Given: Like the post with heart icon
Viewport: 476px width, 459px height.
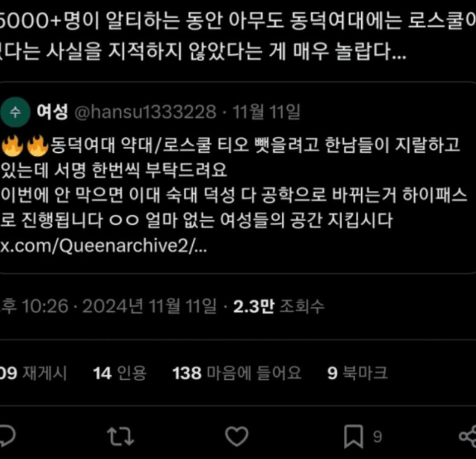Looking at the screenshot, I should tap(237, 436).
